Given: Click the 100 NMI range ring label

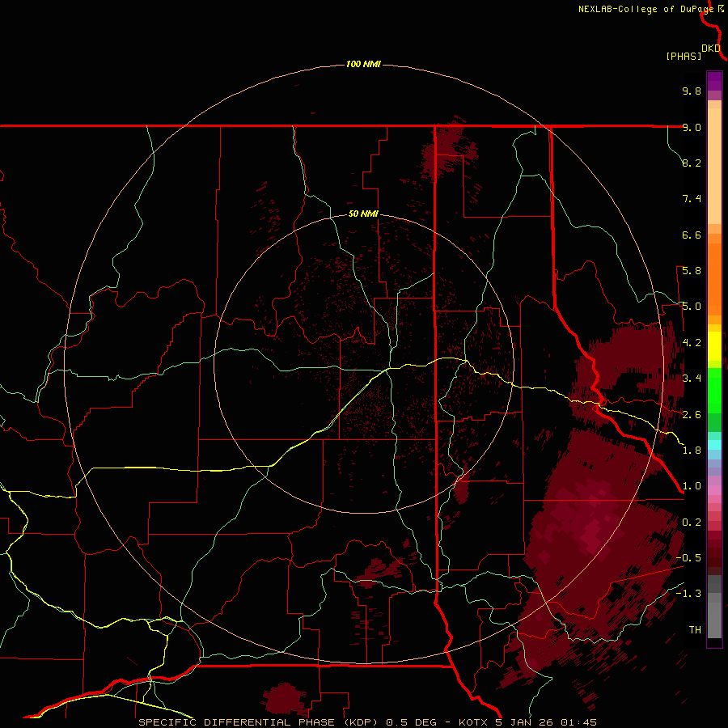Looking at the screenshot, I should coord(363,64).
